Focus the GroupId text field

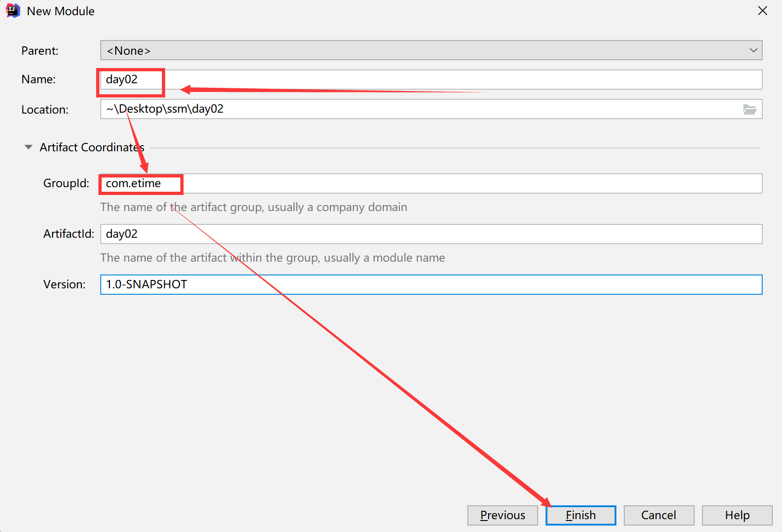coord(431,183)
